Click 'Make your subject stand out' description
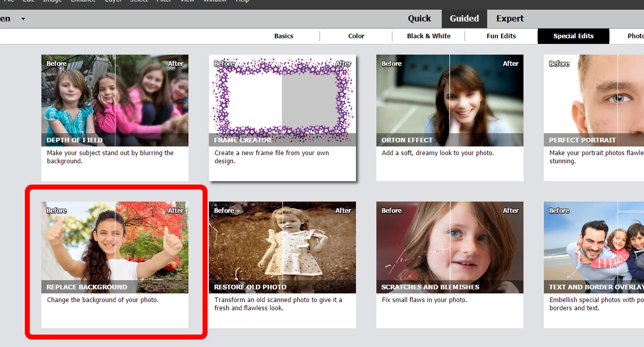This screenshot has height=347, width=644. click(x=110, y=157)
